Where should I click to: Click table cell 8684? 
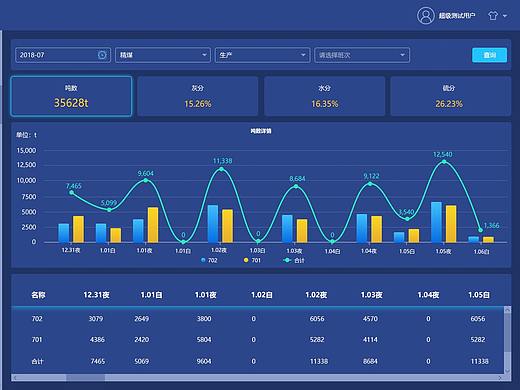coord(370,361)
